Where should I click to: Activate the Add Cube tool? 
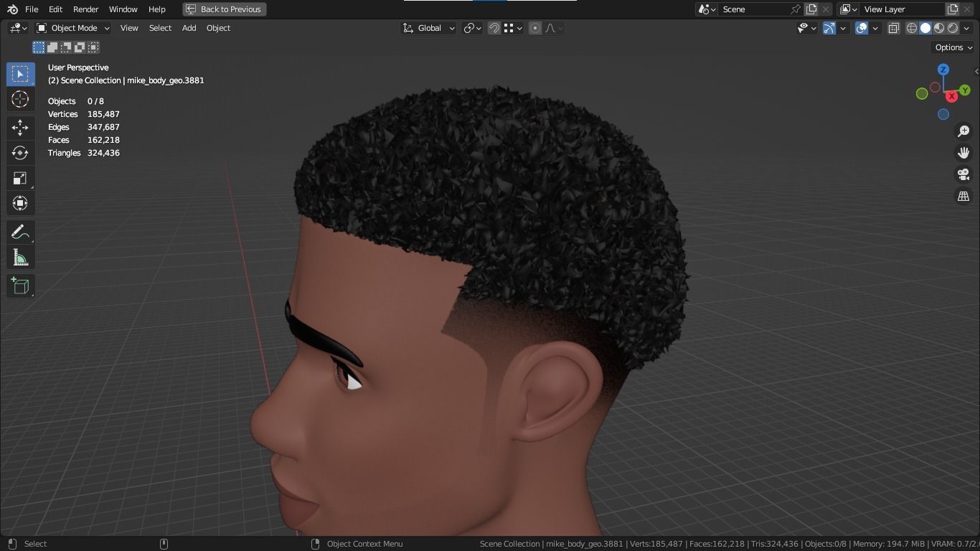[x=20, y=286]
